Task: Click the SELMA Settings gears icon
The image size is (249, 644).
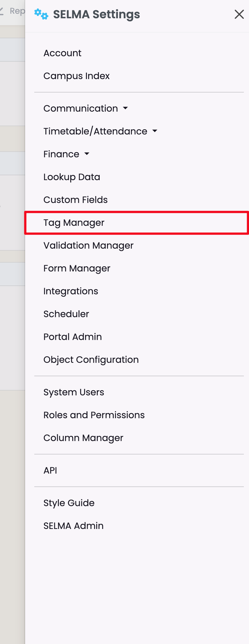Action: click(x=41, y=14)
